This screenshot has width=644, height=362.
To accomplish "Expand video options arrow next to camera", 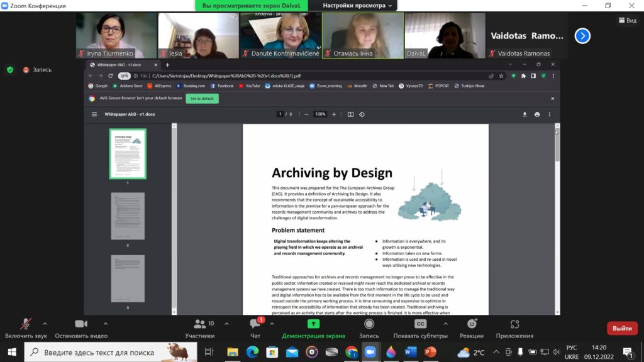I will [105, 322].
